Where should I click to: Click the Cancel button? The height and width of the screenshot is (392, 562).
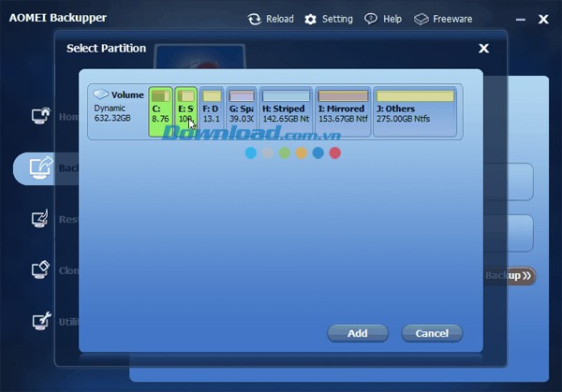pos(432,333)
